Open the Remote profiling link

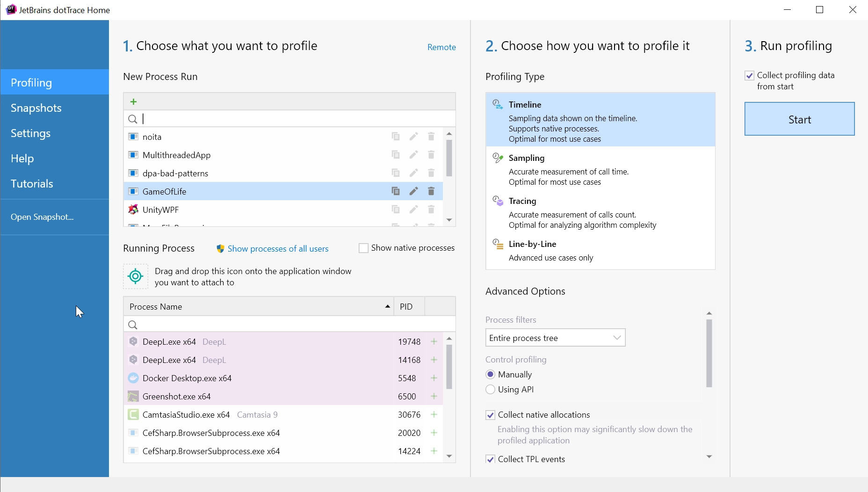(x=441, y=47)
